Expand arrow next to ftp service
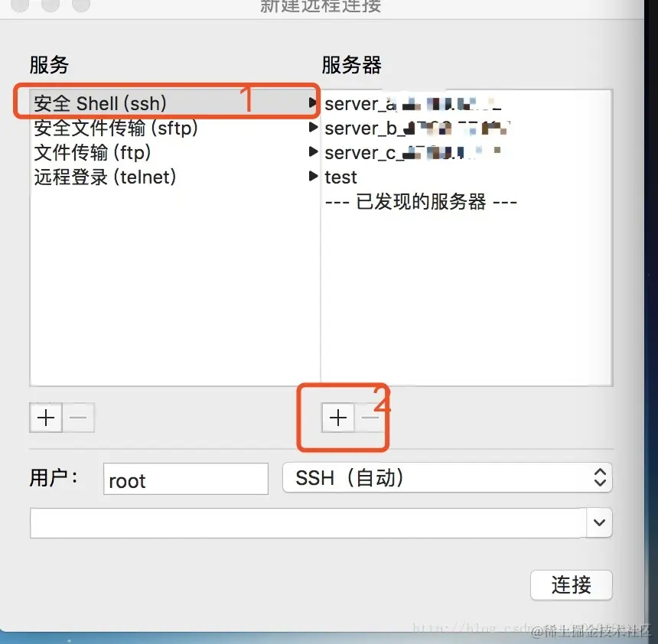Image resolution: width=658 pixels, height=644 pixels. pyautogui.click(x=313, y=151)
